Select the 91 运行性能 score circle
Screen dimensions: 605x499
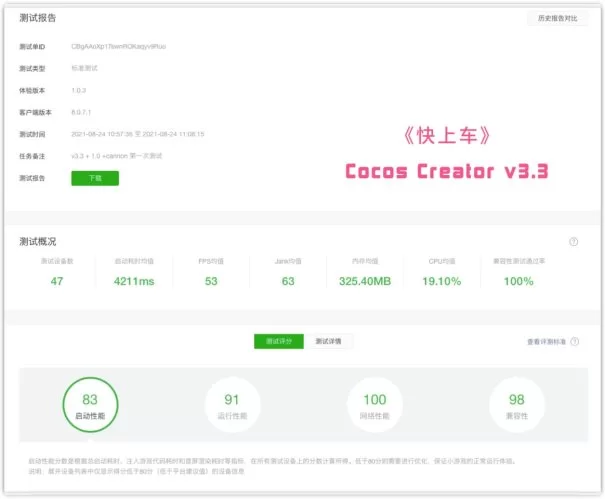click(x=232, y=405)
